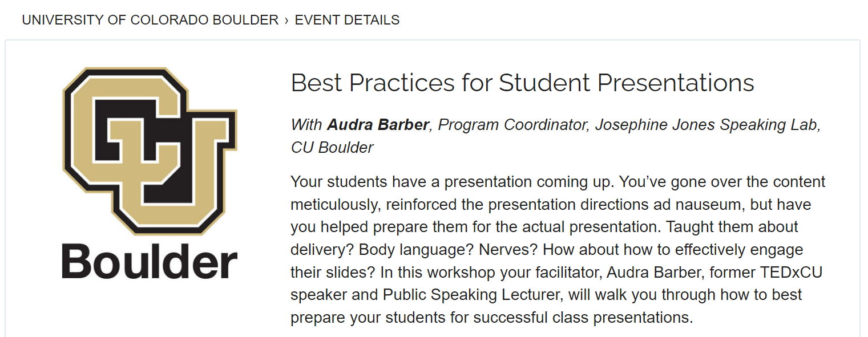Click the interlocking CU logo emblem
The width and height of the screenshot is (868, 337).
150,151
